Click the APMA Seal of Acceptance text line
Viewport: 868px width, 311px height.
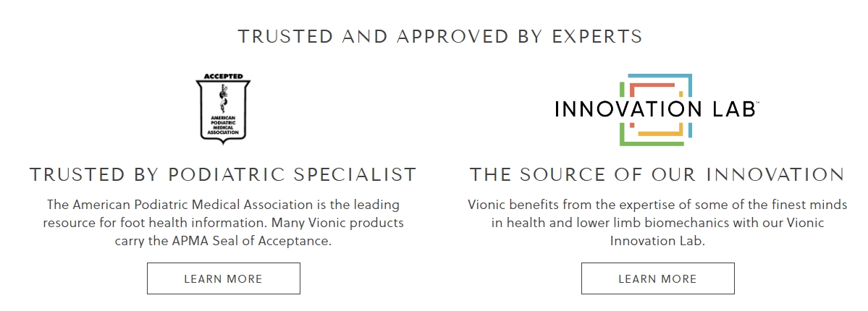point(223,242)
